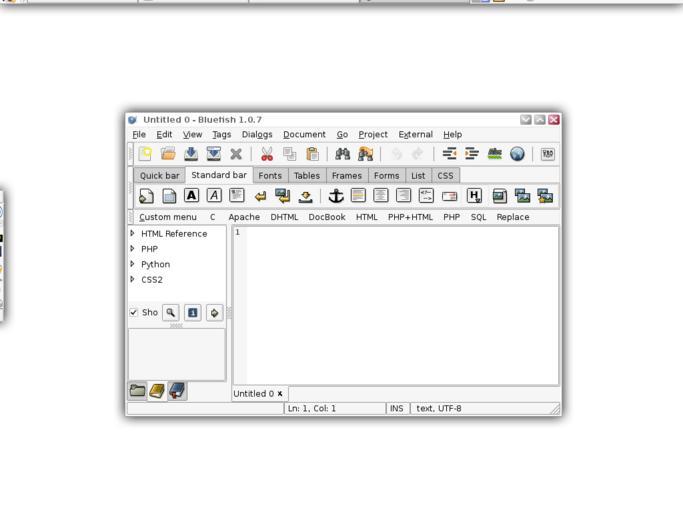Apply Bold with the bold A icon

tap(191, 195)
